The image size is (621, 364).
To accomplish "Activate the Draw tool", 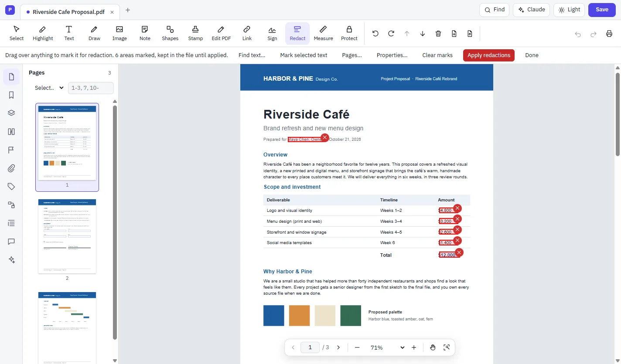I will pyautogui.click(x=94, y=34).
